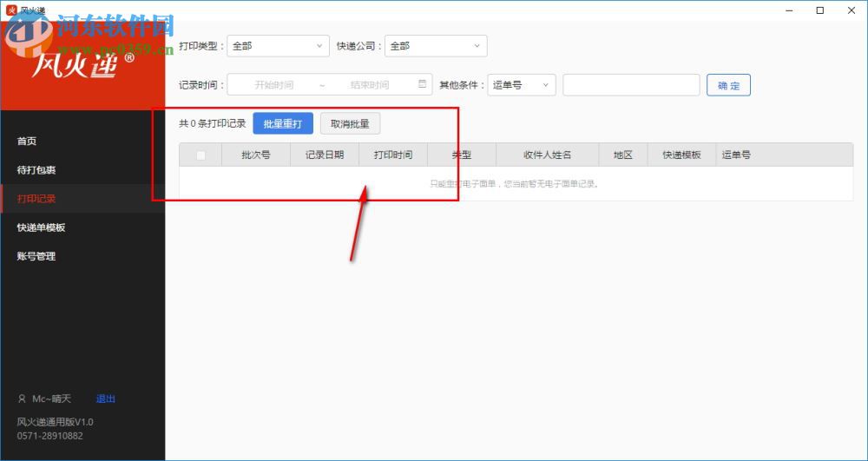Click the 风火递 app icon in title bar
Image resolution: width=868 pixels, height=461 pixels.
10,10
